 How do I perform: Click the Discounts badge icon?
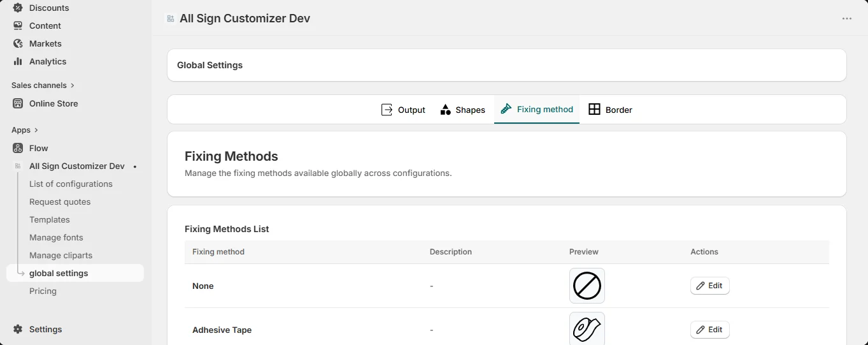point(18,8)
